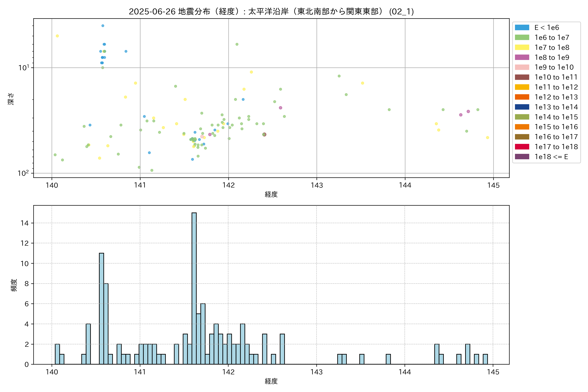Click the navy '1e13 to 1e14' legend swatch
The width and height of the screenshot is (588, 392).
point(522,107)
